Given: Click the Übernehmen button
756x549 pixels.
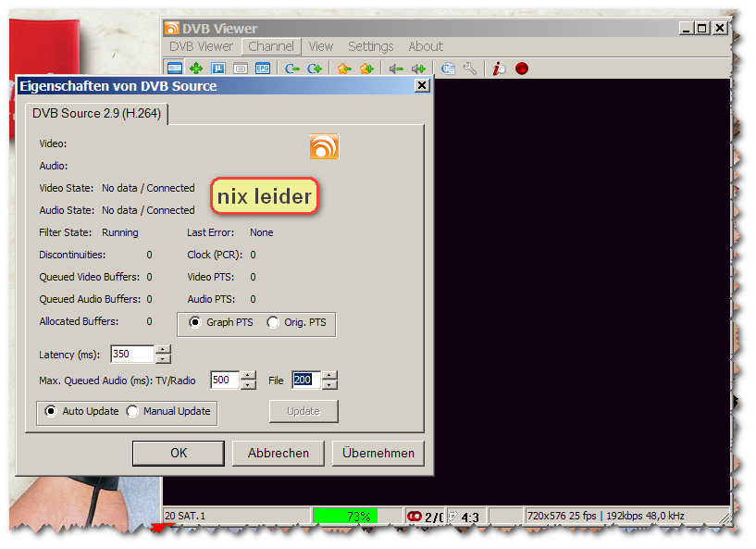Looking at the screenshot, I should tap(378, 453).
